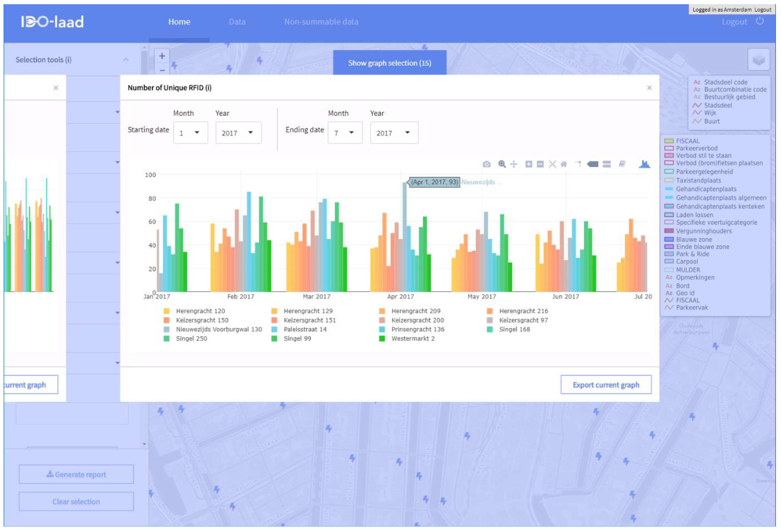Download plot as PNG camera icon
Viewport: 781px width, 532px height.
tap(486, 164)
